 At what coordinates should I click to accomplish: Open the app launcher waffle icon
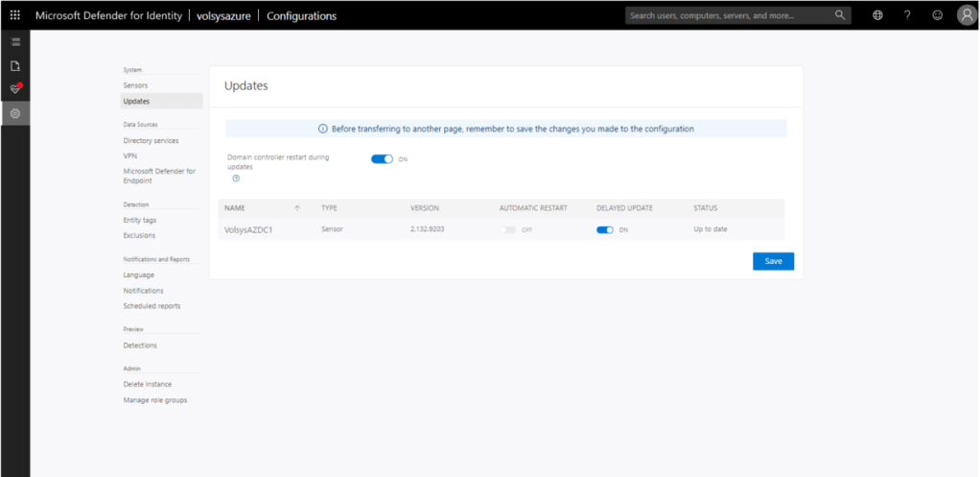14,15
